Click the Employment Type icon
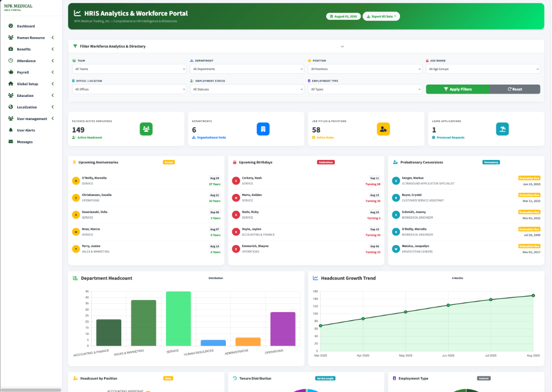 (x=394, y=379)
